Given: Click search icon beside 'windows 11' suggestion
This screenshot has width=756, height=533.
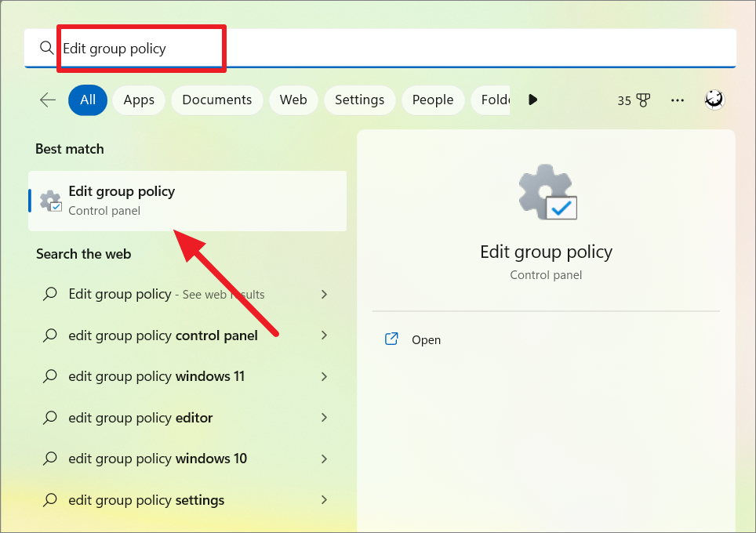Looking at the screenshot, I should (x=49, y=376).
